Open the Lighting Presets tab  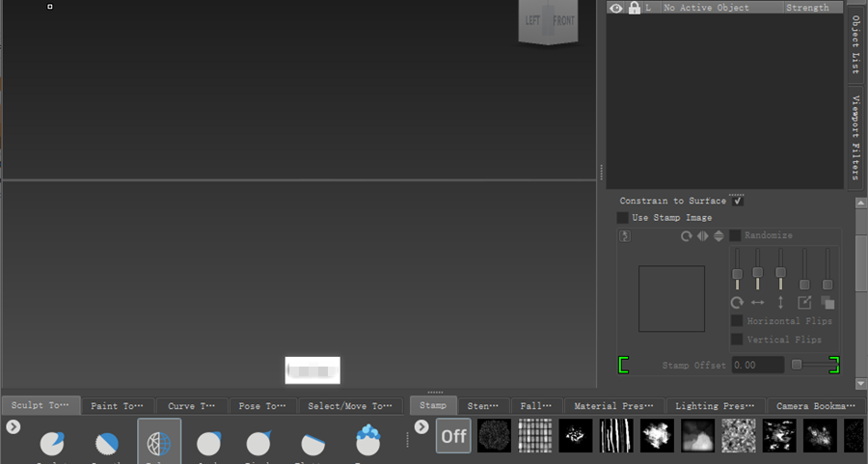point(715,406)
